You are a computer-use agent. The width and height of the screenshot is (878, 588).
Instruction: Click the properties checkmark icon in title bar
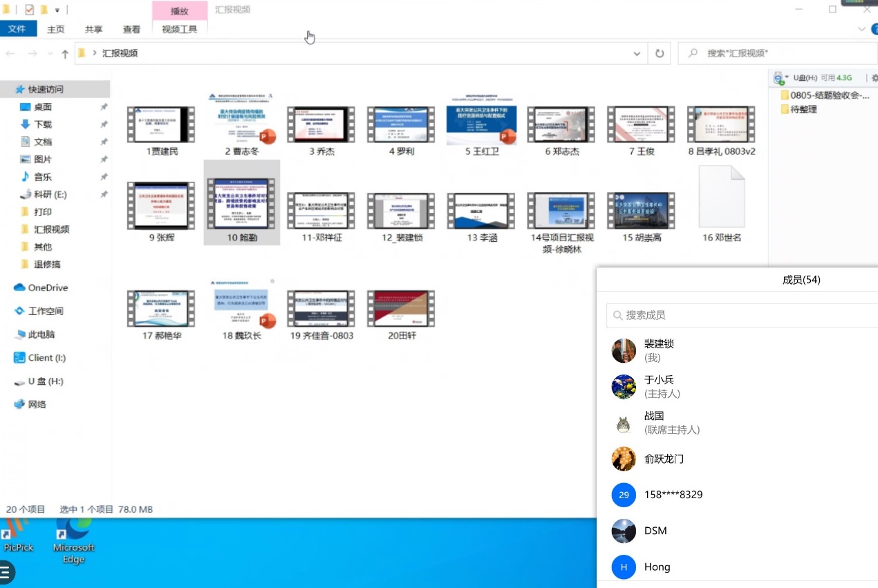(x=29, y=10)
